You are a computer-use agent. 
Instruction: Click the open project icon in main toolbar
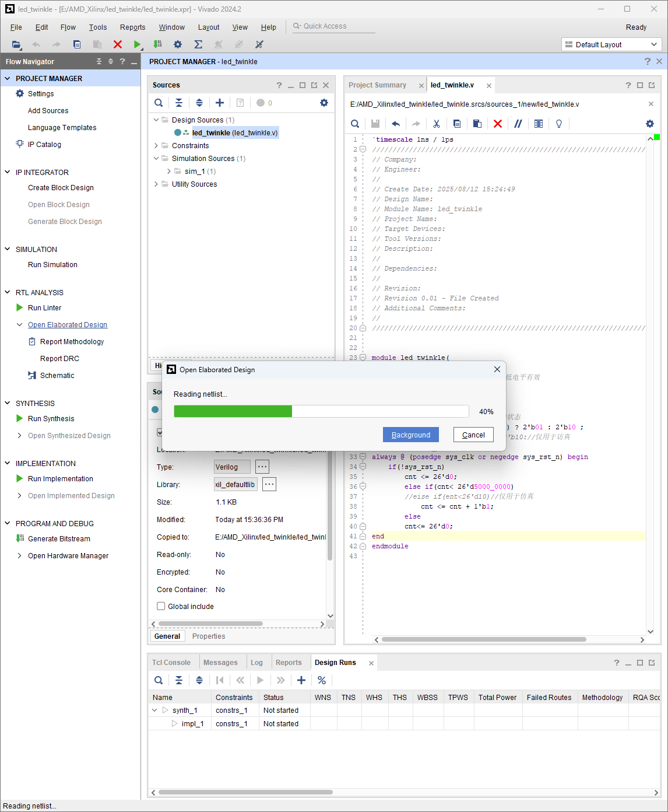[16, 44]
